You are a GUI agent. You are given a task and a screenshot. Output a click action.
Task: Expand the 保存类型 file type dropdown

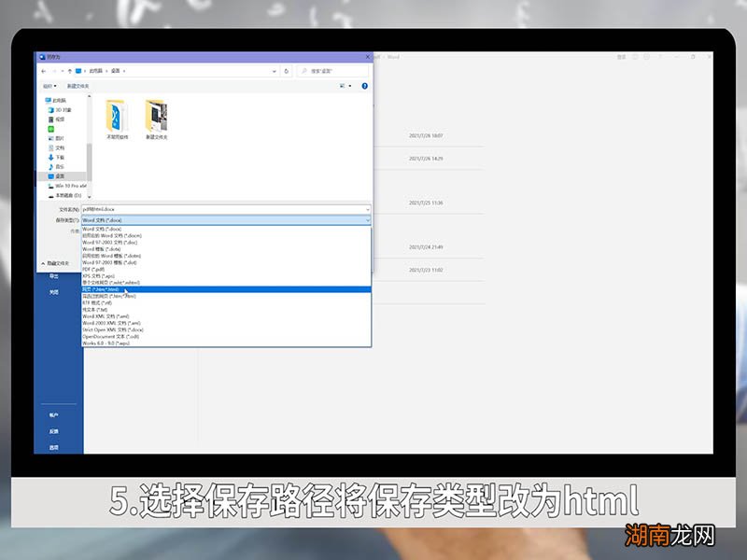pyautogui.click(x=367, y=219)
